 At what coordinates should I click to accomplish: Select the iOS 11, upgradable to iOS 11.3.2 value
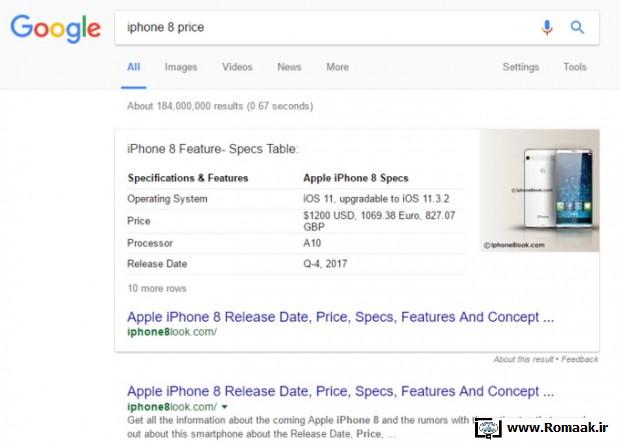pos(376,199)
